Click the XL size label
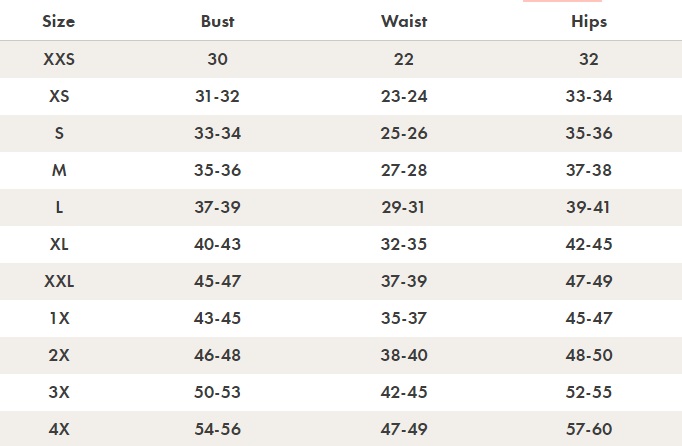 59,244
